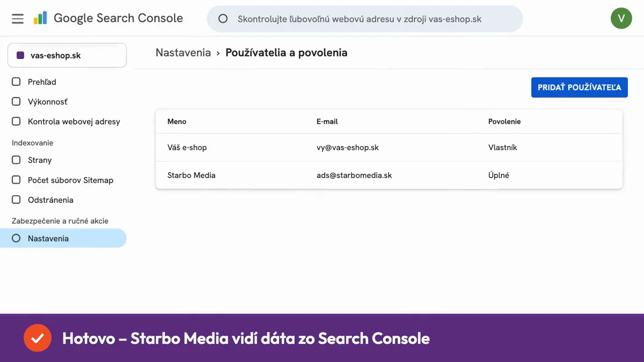Click the Odstránenia sidebar icon
The image size is (644, 362).
pyautogui.click(x=16, y=200)
